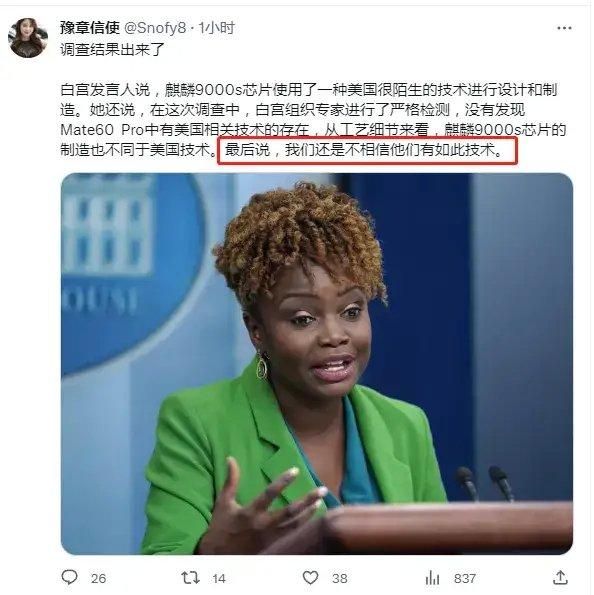The width and height of the screenshot is (594, 595).
Task: Open the attached press briefing photo
Action: point(317,364)
